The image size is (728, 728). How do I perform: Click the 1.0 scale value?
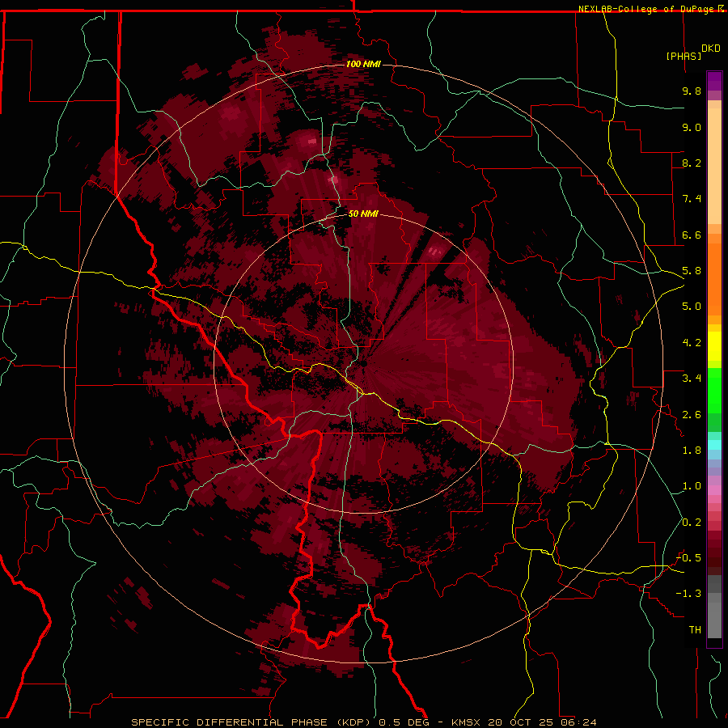[692, 486]
